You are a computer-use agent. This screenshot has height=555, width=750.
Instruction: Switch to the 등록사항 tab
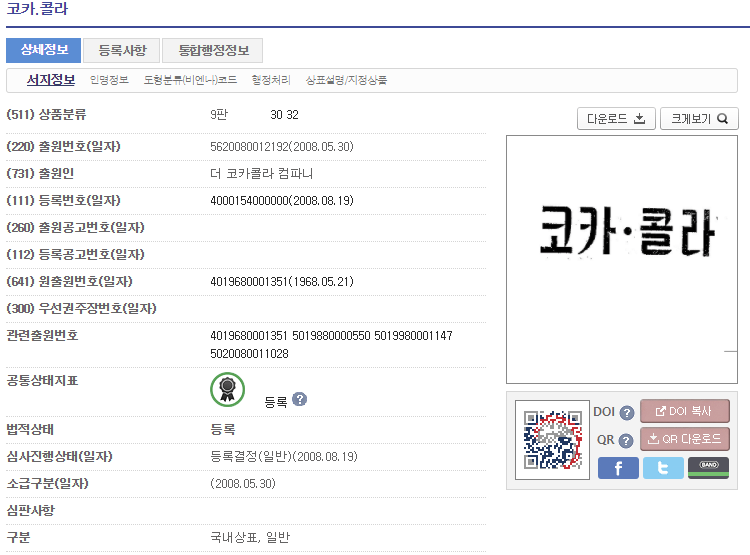(x=122, y=50)
